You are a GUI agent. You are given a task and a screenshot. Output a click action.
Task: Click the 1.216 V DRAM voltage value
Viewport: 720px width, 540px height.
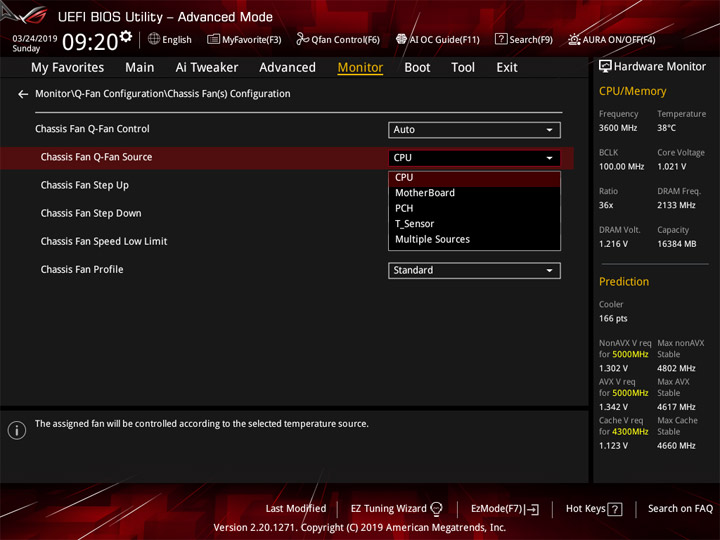click(x=613, y=244)
